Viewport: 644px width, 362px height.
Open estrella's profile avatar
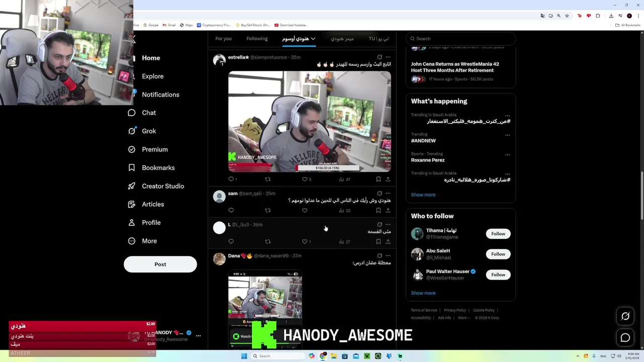(219, 60)
